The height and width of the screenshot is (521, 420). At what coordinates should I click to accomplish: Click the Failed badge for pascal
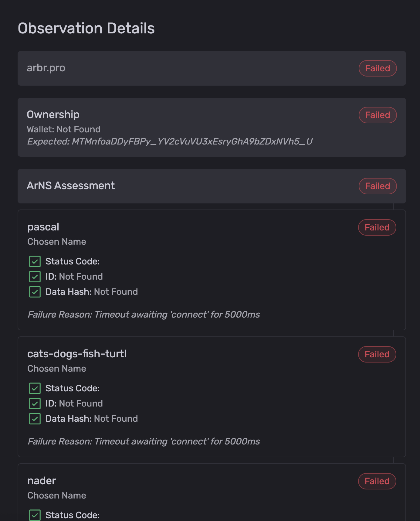pos(377,227)
